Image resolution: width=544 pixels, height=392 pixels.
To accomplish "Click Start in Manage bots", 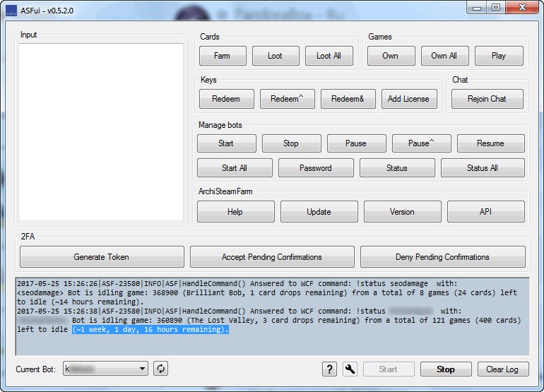I will [x=227, y=143].
